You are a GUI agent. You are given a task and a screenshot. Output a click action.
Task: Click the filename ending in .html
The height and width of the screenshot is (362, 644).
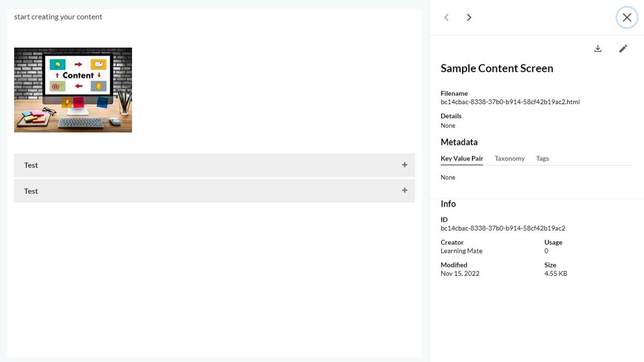coord(510,102)
